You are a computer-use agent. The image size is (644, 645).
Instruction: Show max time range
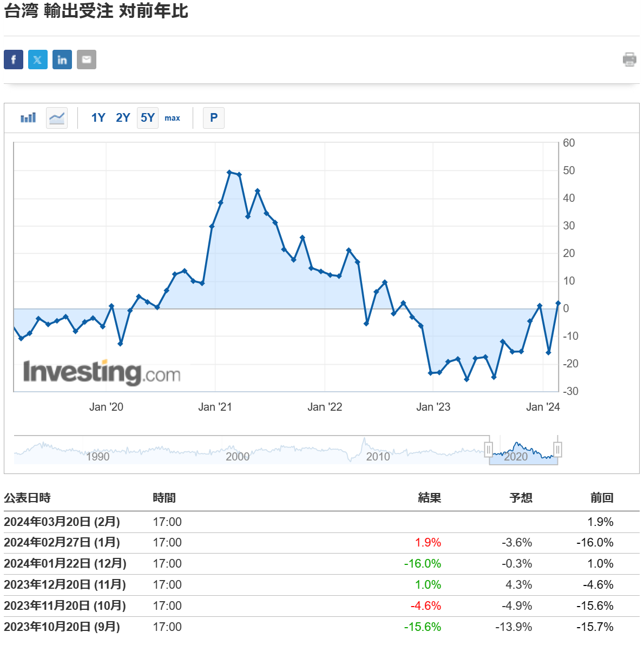pyautogui.click(x=172, y=118)
